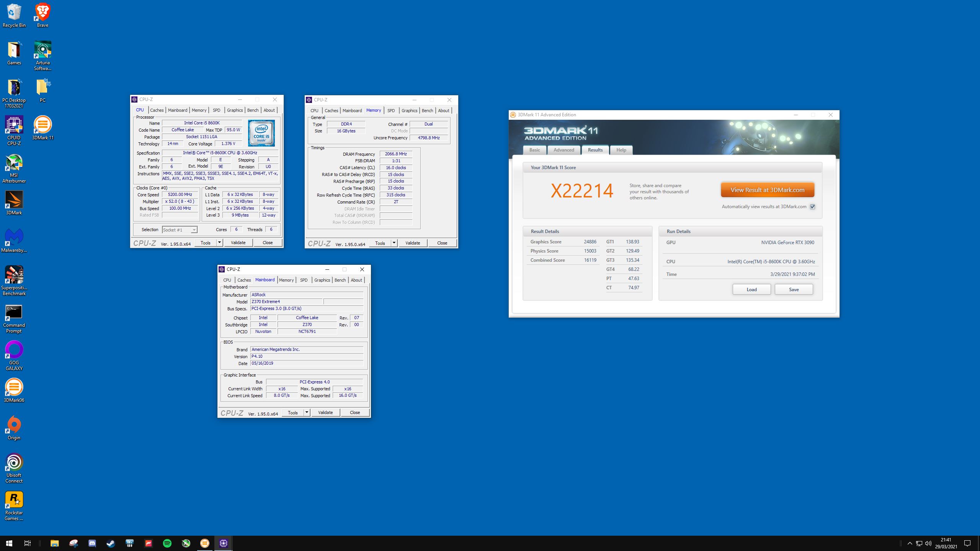Image resolution: width=980 pixels, height=551 pixels.
Task: Select the Ubisoft Connect desktop shortcut
Action: point(14,468)
